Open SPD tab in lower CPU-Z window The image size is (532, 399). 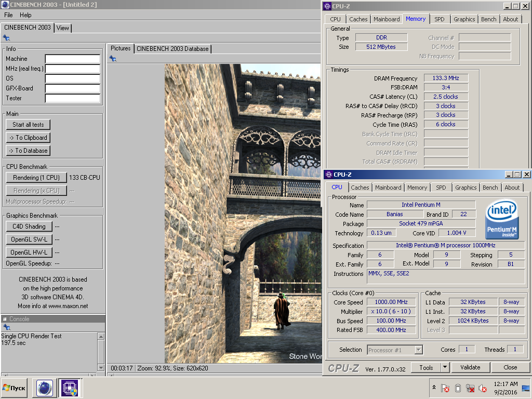click(x=441, y=188)
